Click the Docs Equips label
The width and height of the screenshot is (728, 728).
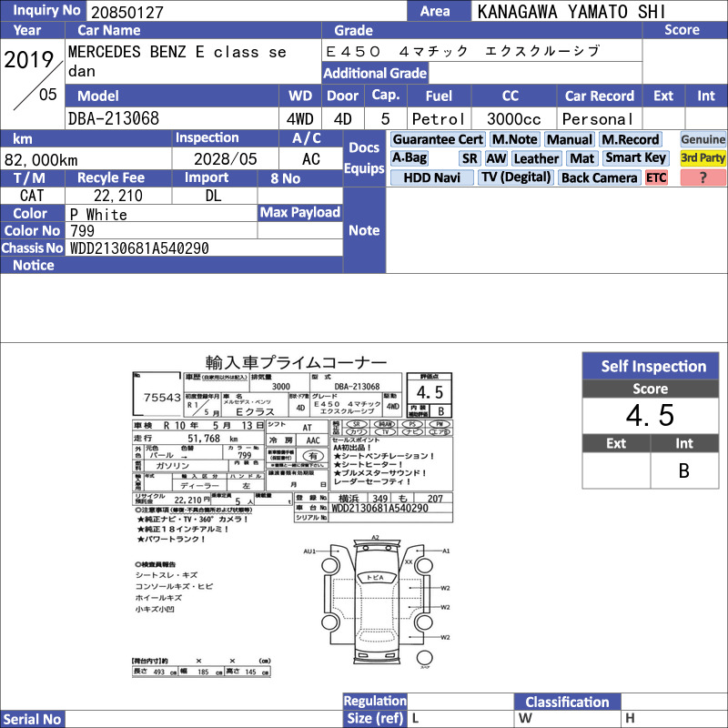pos(364,157)
